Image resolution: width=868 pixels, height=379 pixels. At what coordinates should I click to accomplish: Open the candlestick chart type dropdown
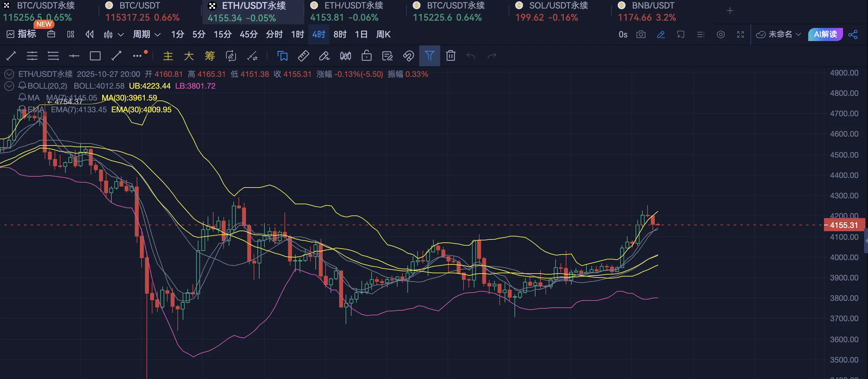tap(114, 34)
